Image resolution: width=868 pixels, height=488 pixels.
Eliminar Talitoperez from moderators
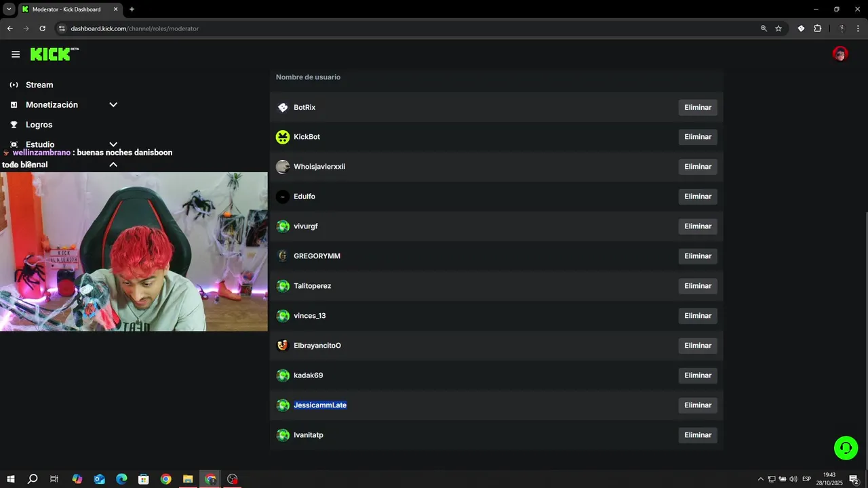(698, 286)
